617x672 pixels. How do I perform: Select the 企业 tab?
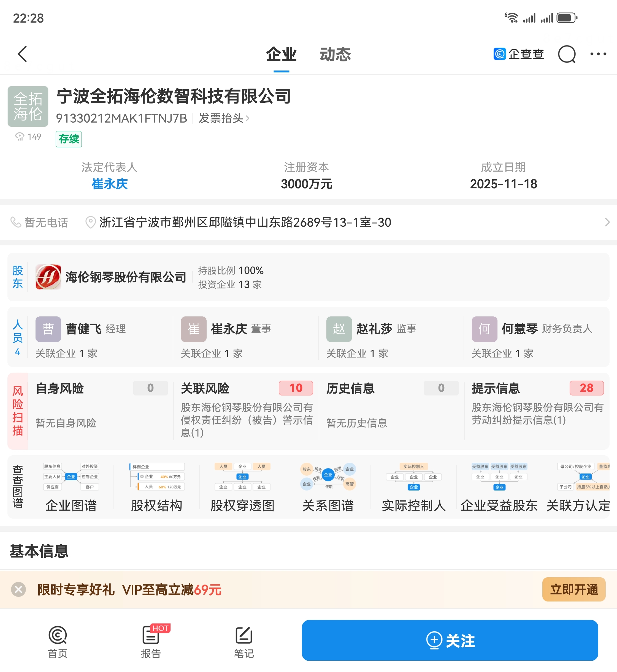pyautogui.click(x=281, y=55)
